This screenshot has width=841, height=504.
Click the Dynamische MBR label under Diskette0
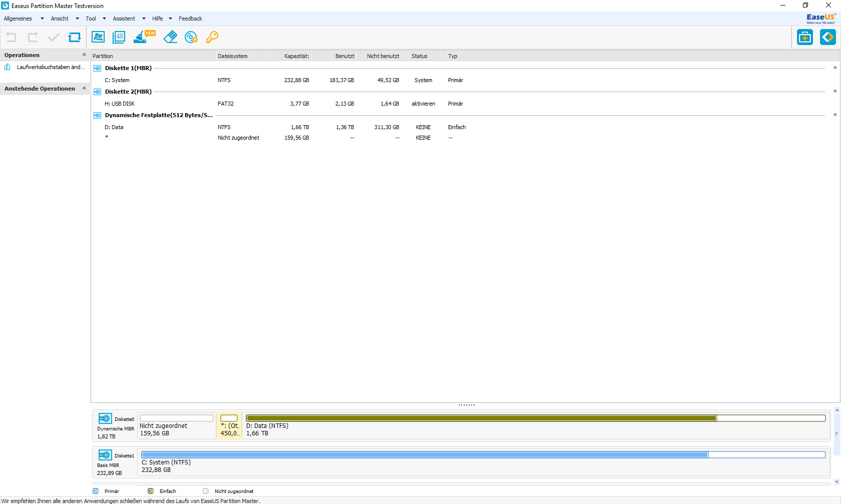pyautogui.click(x=116, y=429)
